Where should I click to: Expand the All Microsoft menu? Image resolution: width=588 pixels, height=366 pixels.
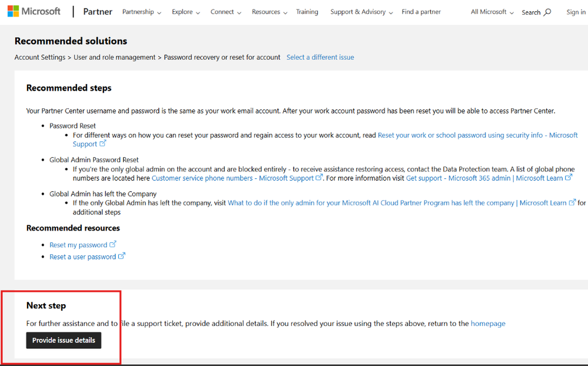tap(492, 12)
